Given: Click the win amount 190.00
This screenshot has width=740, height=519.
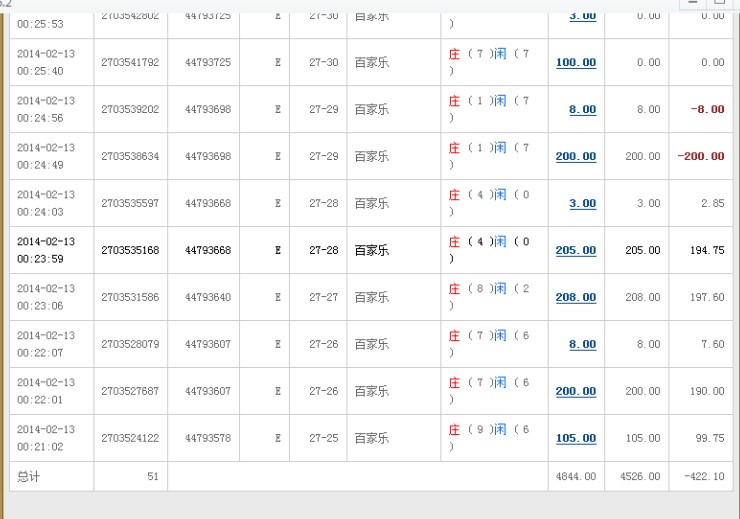Looking at the screenshot, I should coord(707,391).
